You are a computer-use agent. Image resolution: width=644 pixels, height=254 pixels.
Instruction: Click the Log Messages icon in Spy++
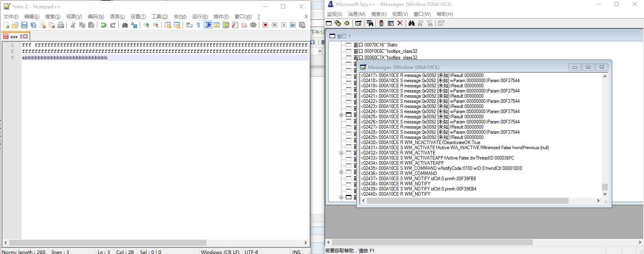[359, 23]
